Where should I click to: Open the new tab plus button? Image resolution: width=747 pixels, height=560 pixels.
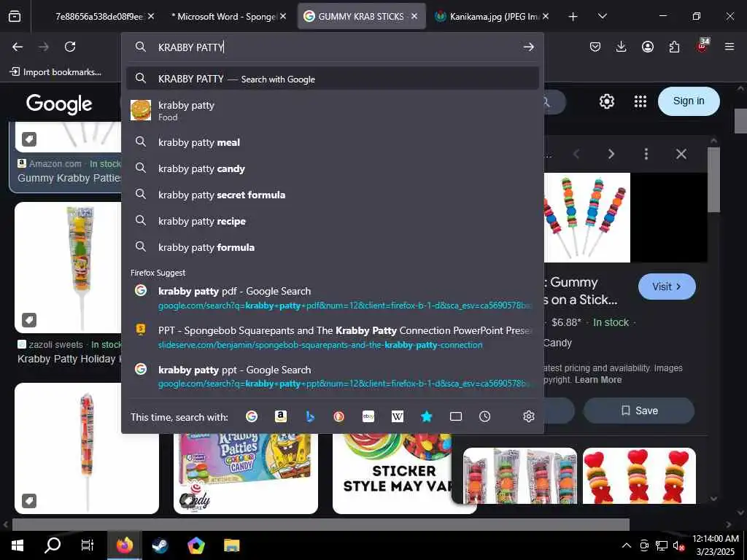coord(573,17)
